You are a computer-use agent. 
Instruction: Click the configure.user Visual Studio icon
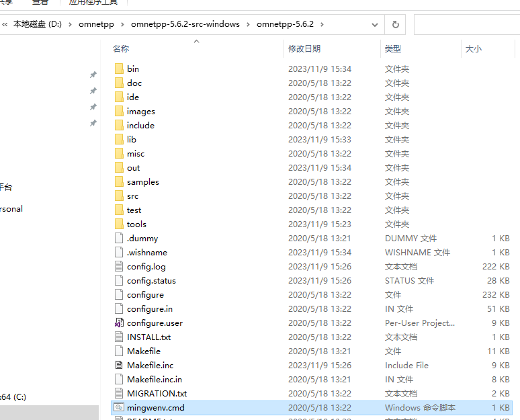119,323
